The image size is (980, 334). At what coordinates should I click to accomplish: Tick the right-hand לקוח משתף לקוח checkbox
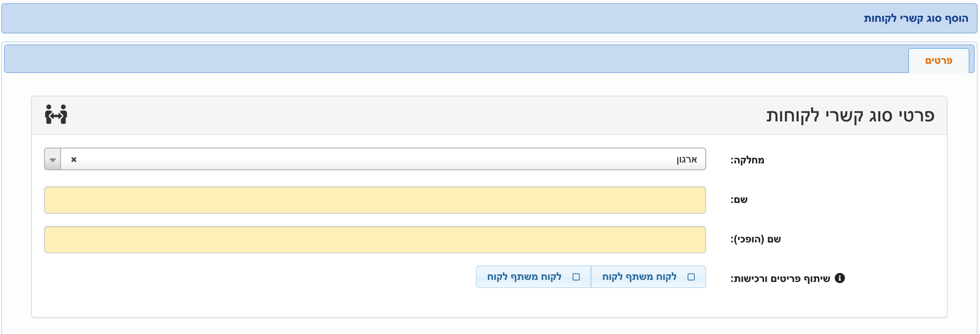coord(691,277)
